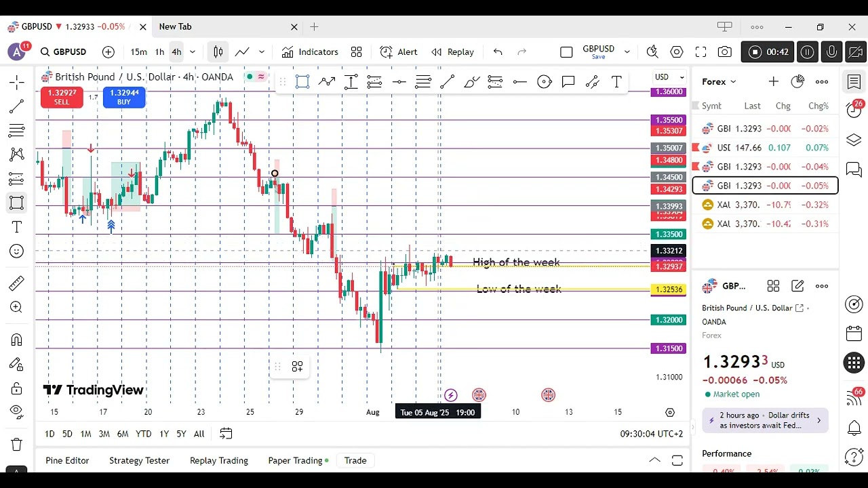This screenshot has width=868, height=488.
Task: Open the USD currency dropdown on price axis
Action: [x=669, y=77]
